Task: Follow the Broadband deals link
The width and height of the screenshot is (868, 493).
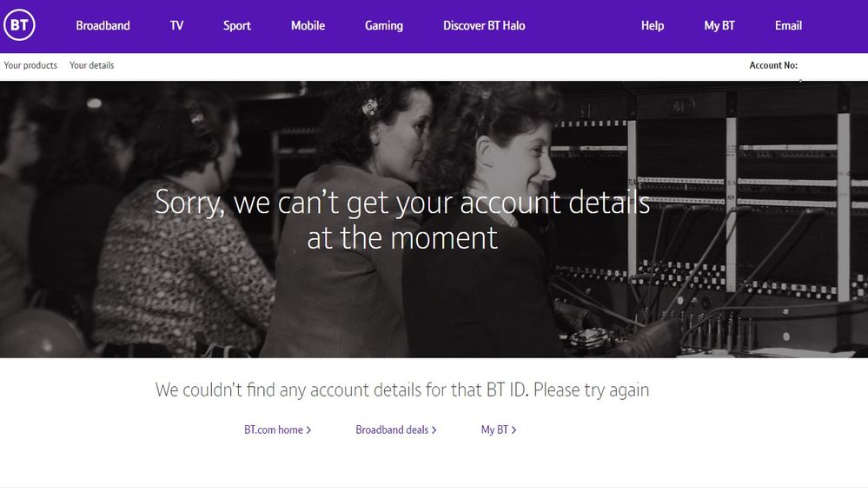Action: 392,430
